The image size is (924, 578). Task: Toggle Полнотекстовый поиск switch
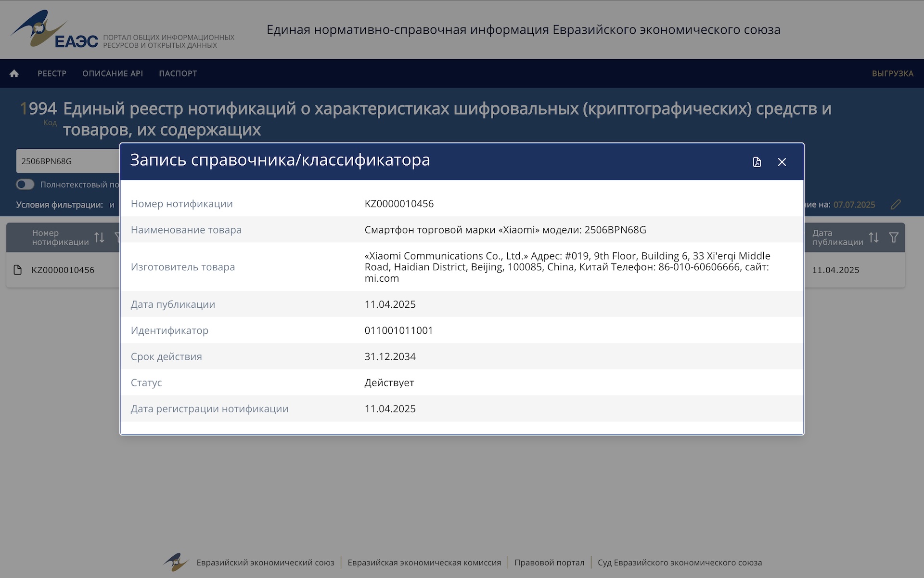coord(25,184)
